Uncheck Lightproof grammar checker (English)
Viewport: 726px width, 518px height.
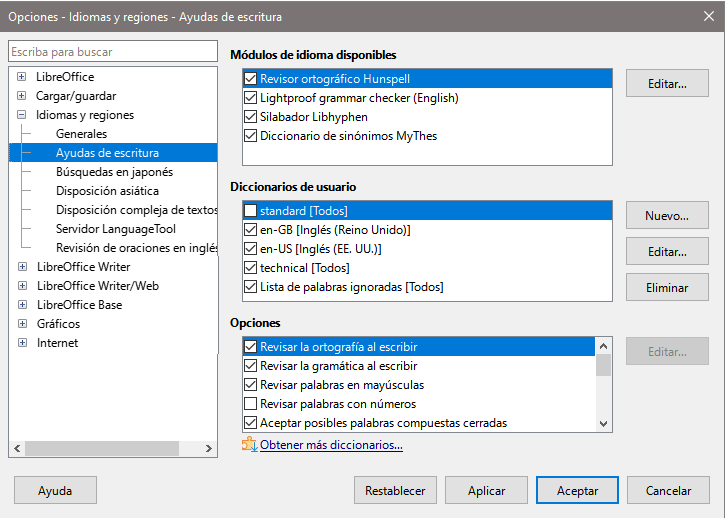(x=250, y=98)
